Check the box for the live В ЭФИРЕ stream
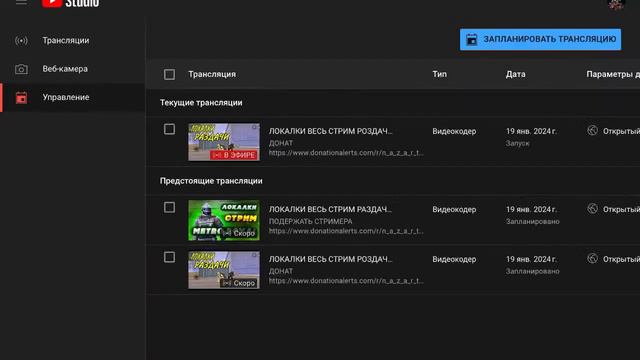The height and width of the screenshot is (360, 640). point(169,129)
